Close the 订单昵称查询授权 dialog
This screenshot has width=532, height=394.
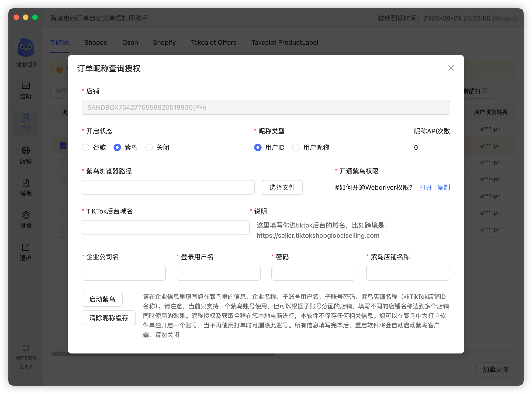451,68
